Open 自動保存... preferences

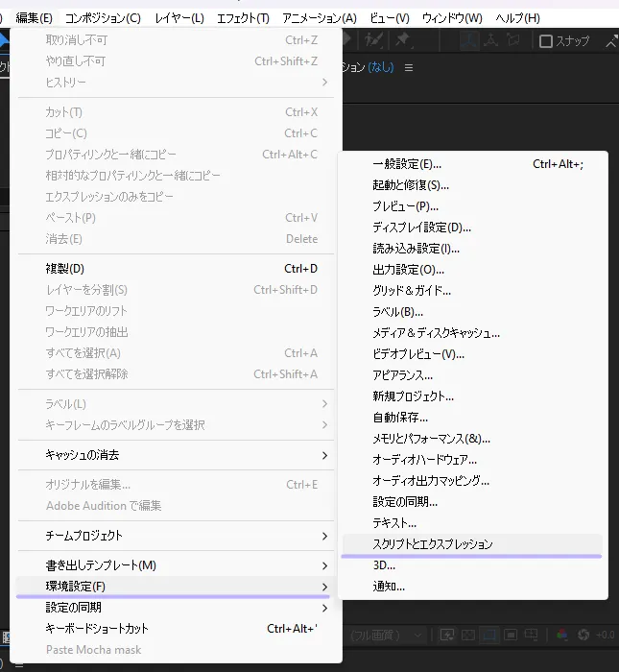(472, 418)
